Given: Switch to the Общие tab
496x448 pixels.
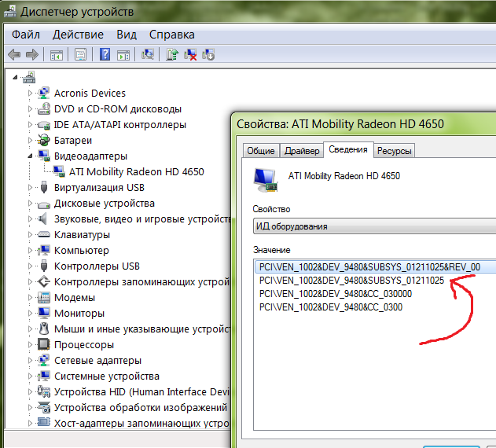Looking at the screenshot, I should 261,151.
